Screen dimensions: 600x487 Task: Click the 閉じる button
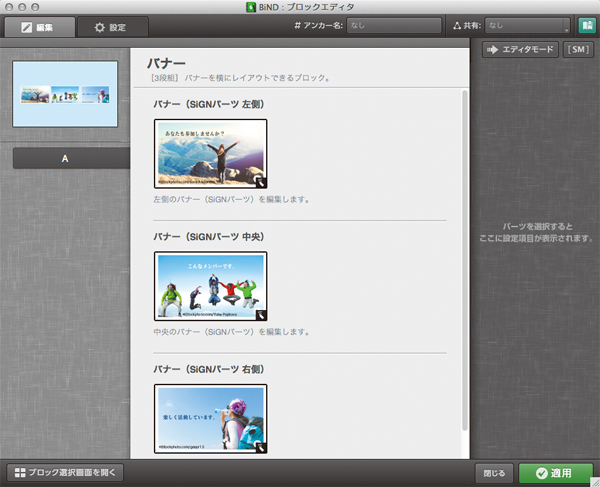pos(493,472)
